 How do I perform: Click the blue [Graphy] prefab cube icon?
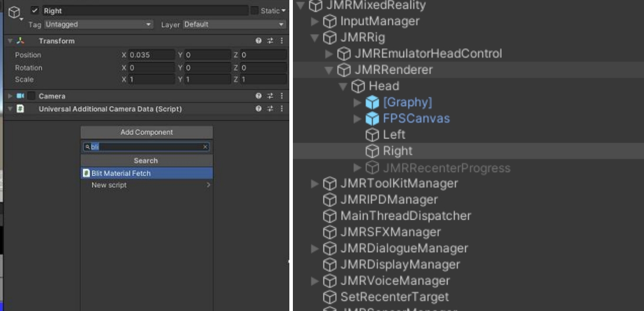[x=372, y=102]
